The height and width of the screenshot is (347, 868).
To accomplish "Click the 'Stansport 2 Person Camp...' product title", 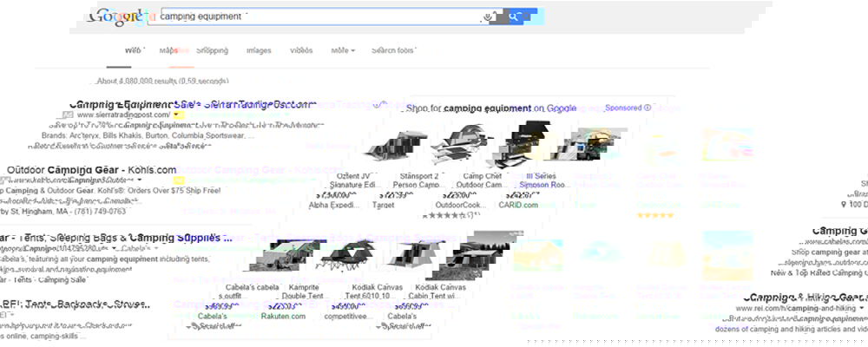I will (x=419, y=180).
